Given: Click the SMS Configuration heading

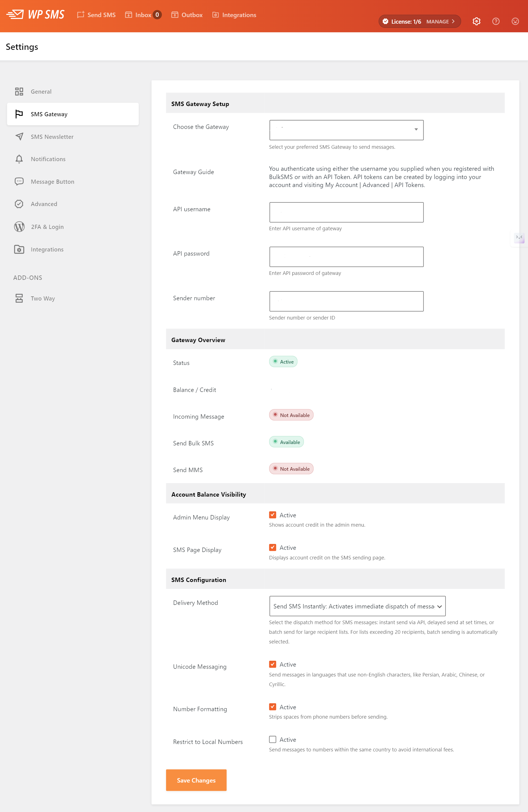Looking at the screenshot, I should coord(198,580).
